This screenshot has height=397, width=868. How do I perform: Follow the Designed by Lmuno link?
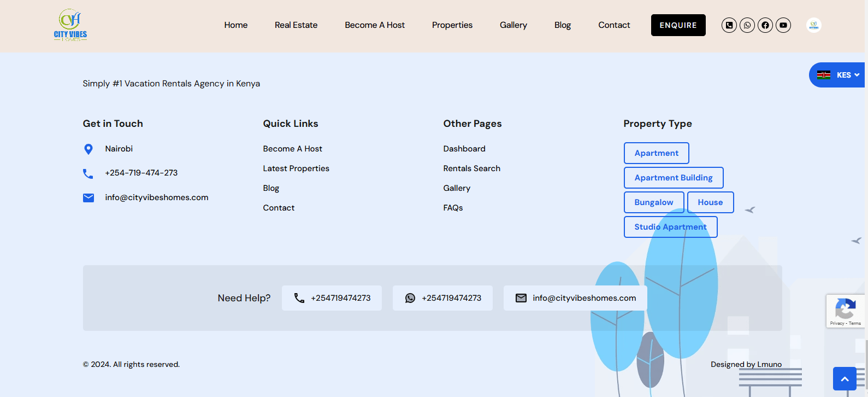point(746,364)
